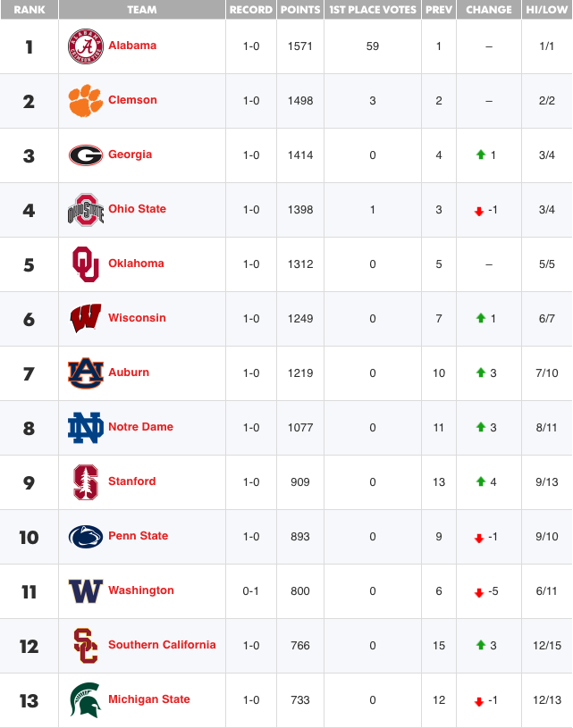The image size is (573, 728).
Task: Open the Michigan State team link
Action: tap(148, 699)
